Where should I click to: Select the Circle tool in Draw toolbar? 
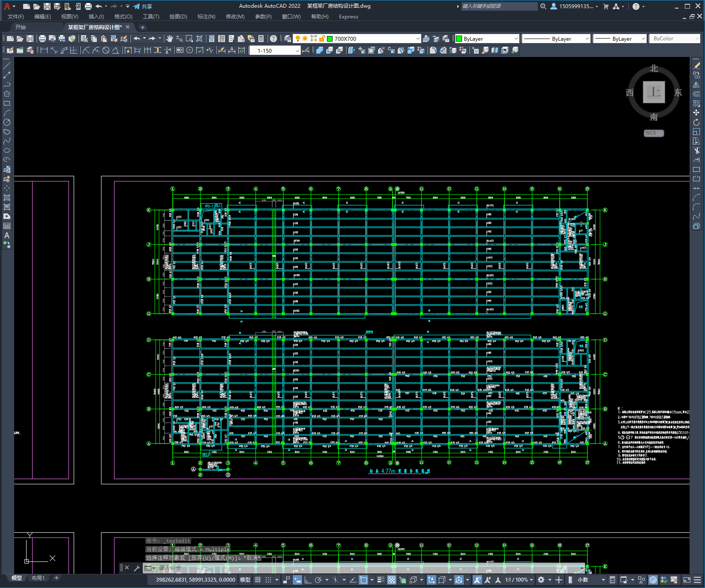(x=7, y=122)
